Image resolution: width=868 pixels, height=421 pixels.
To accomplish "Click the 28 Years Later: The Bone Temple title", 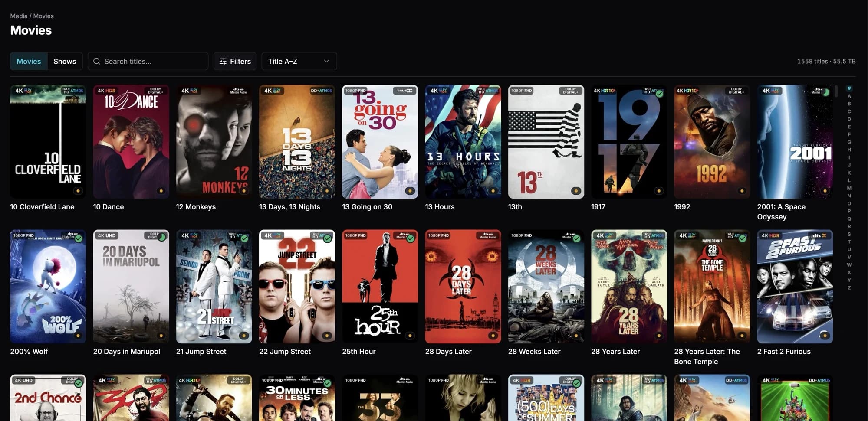I will pos(707,356).
